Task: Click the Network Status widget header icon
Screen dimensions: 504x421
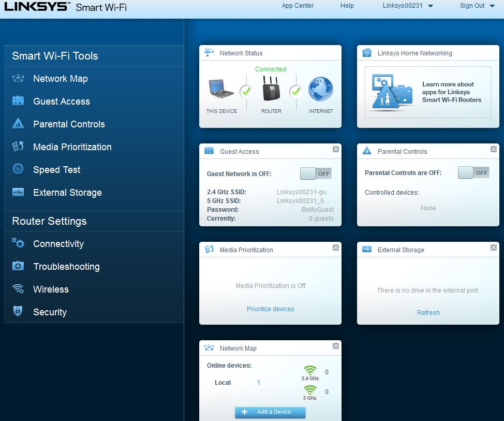Action: pos(209,52)
